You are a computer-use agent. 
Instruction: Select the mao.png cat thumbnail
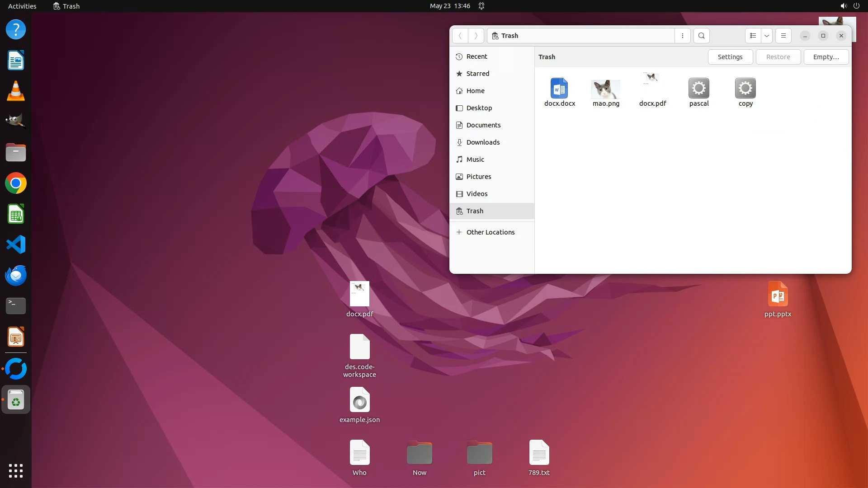click(606, 89)
